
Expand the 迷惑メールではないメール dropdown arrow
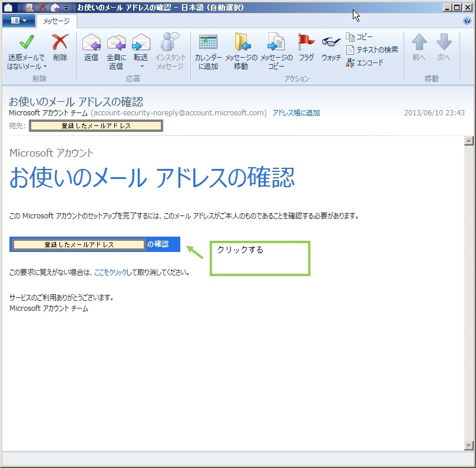(45, 66)
